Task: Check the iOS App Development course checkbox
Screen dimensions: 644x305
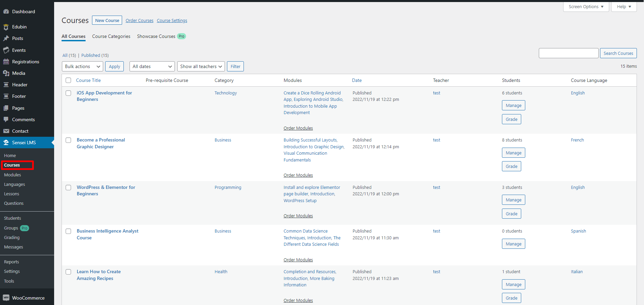Action: point(68,93)
